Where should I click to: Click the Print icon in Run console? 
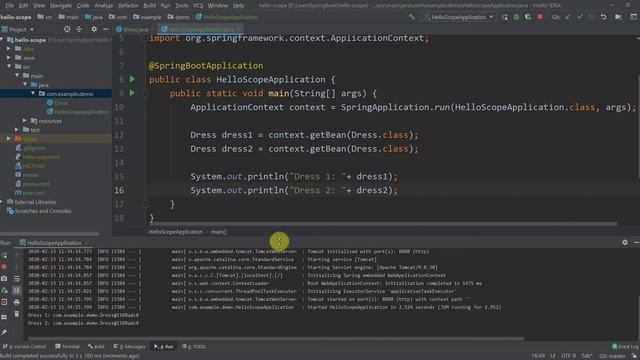16,302
